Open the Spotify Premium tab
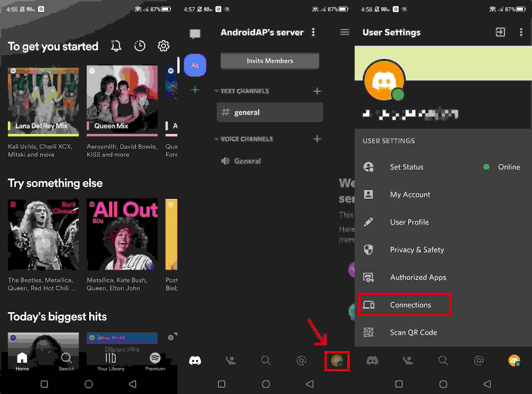This screenshot has height=394, width=532. tap(155, 361)
